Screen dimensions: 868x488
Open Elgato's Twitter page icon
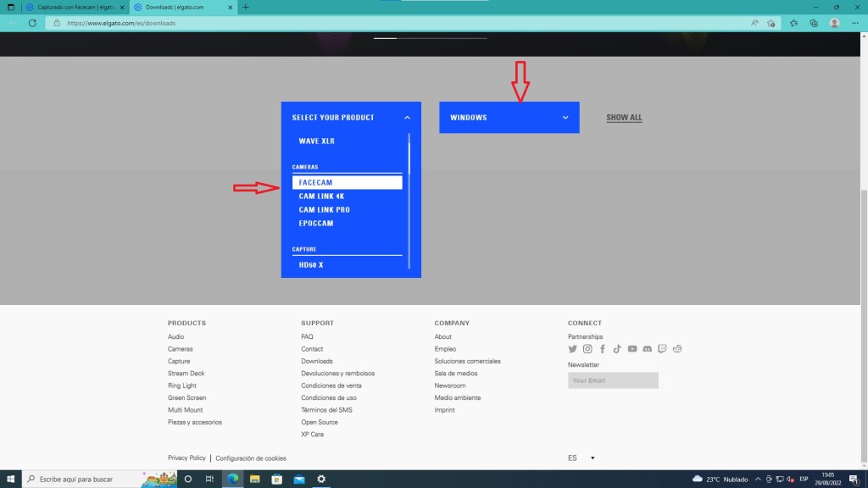[573, 349]
